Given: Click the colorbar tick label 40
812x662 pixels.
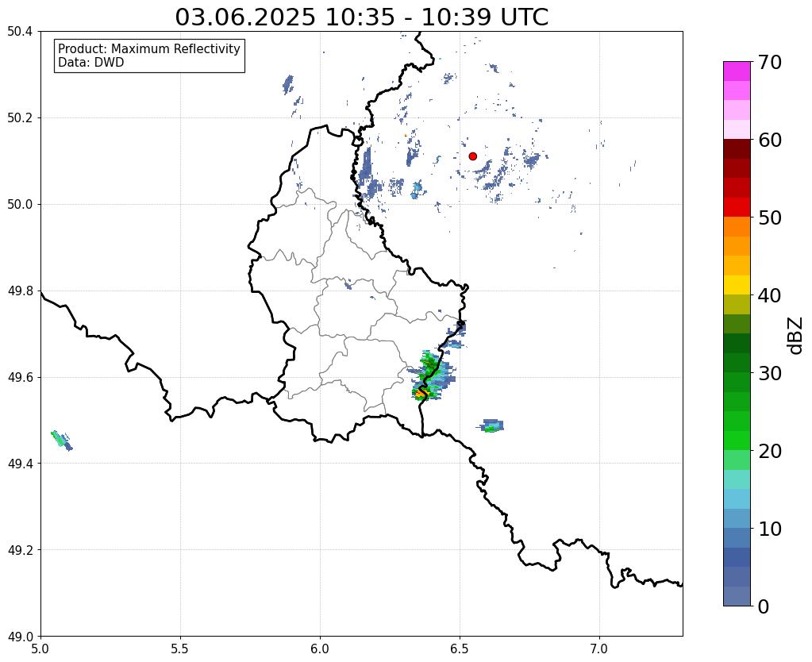Looking at the screenshot, I should (770, 295).
